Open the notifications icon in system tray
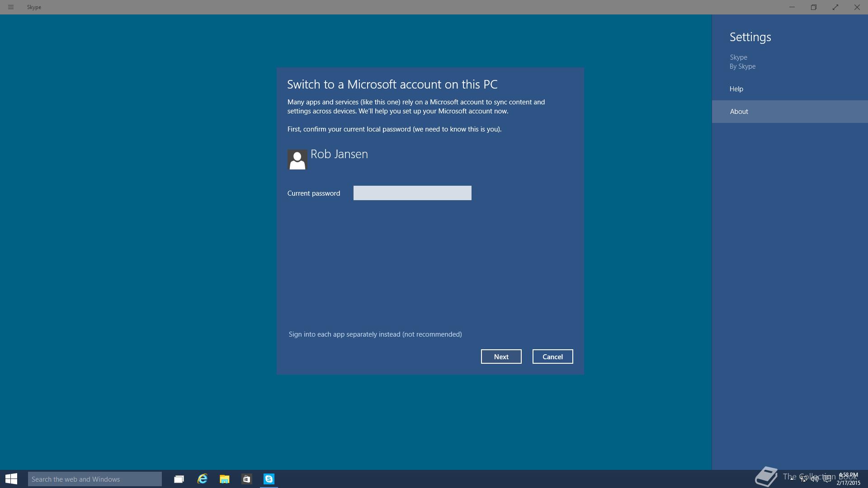Screen dimensions: 868x488 click(x=827, y=479)
